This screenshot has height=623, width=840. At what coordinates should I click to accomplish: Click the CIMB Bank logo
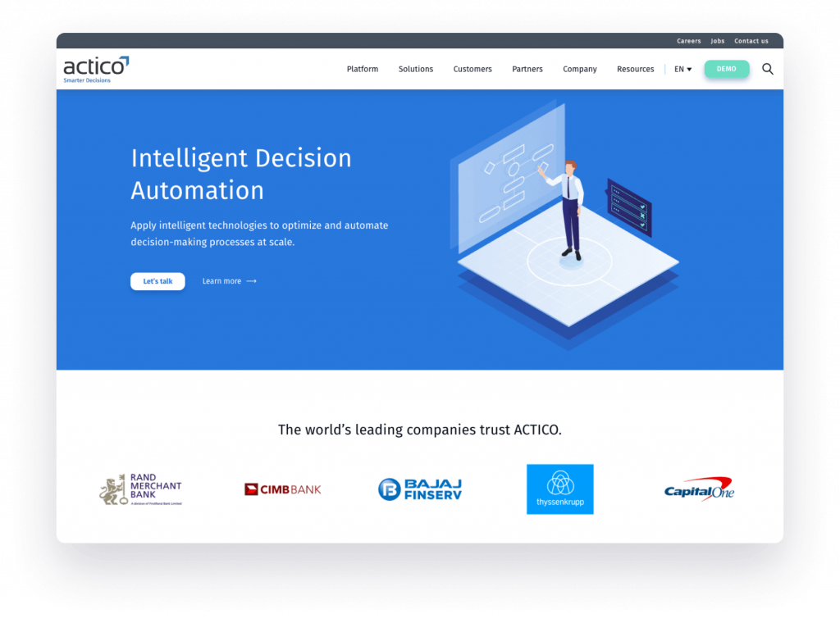click(x=282, y=489)
